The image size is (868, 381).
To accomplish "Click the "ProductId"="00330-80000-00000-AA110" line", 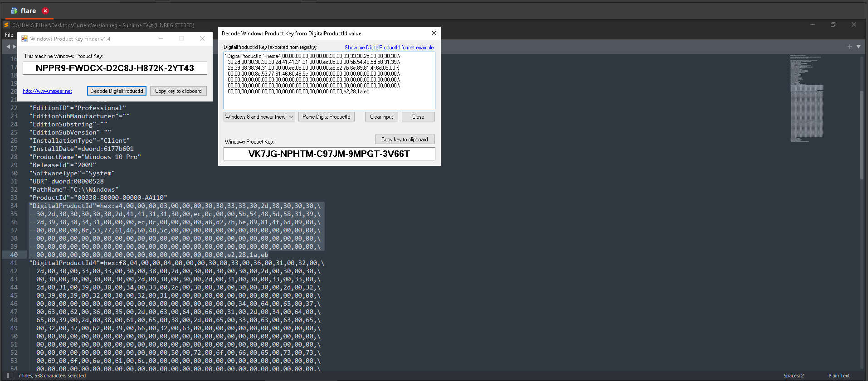I will point(98,198).
